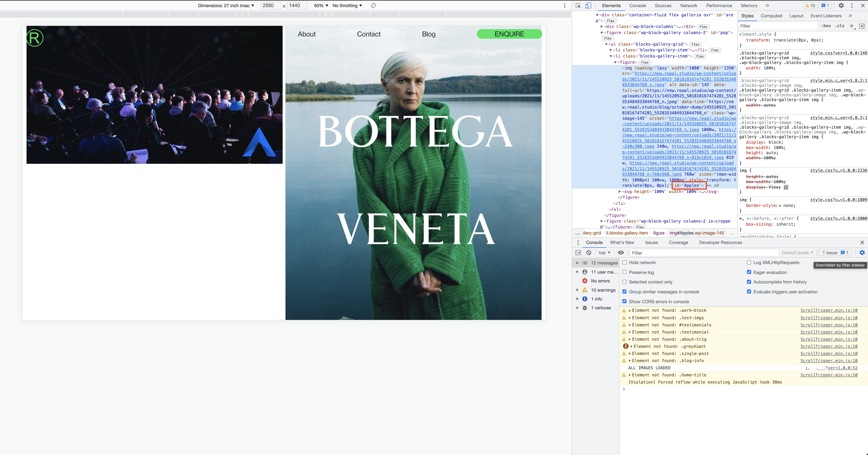Open device toolbar more options menu
Viewport: 868px width, 455px height.
(x=565, y=6)
